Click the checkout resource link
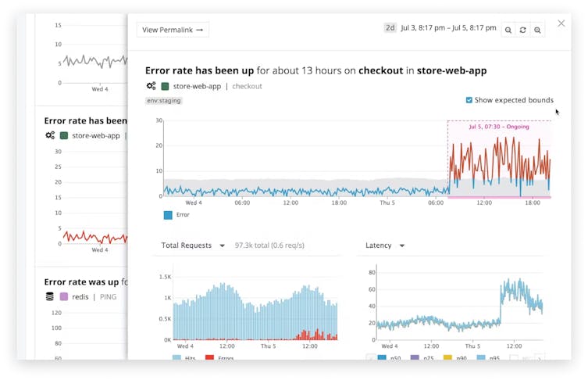 (x=247, y=86)
